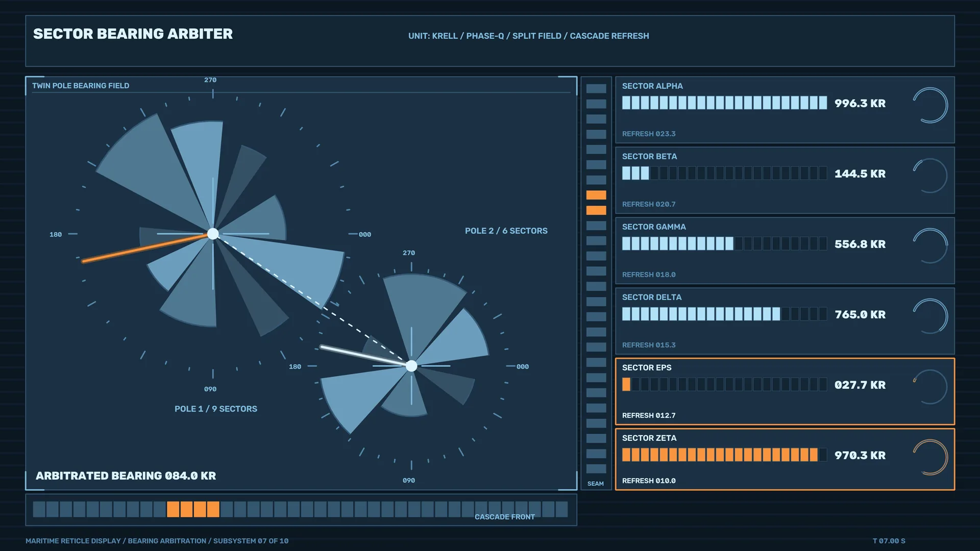
Task: Click the 144.5 KR reading
Action: click(860, 174)
